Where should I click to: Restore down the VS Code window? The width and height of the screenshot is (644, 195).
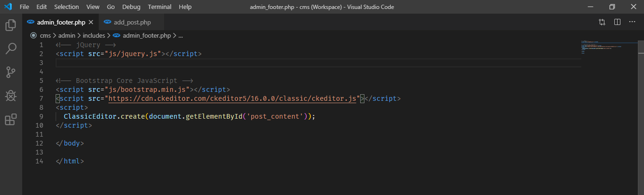pos(612,7)
